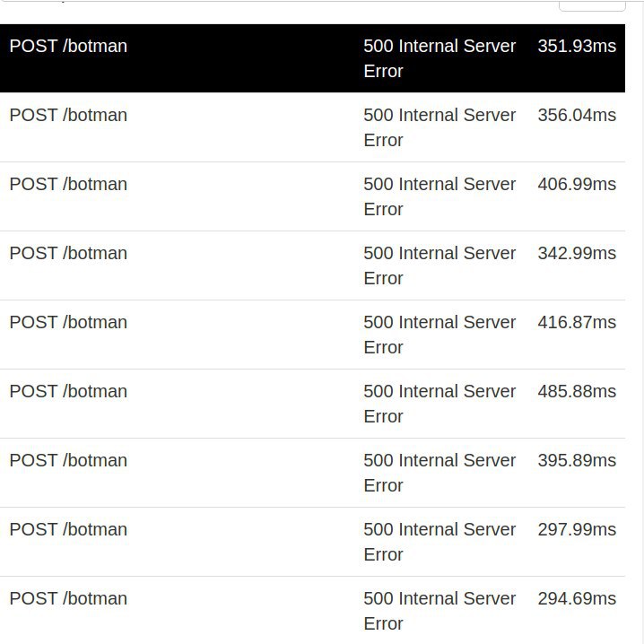The height and width of the screenshot is (644, 644).
Task: Select the highlighted 351.93ms POST /botman request
Action: click(x=312, y=58)
